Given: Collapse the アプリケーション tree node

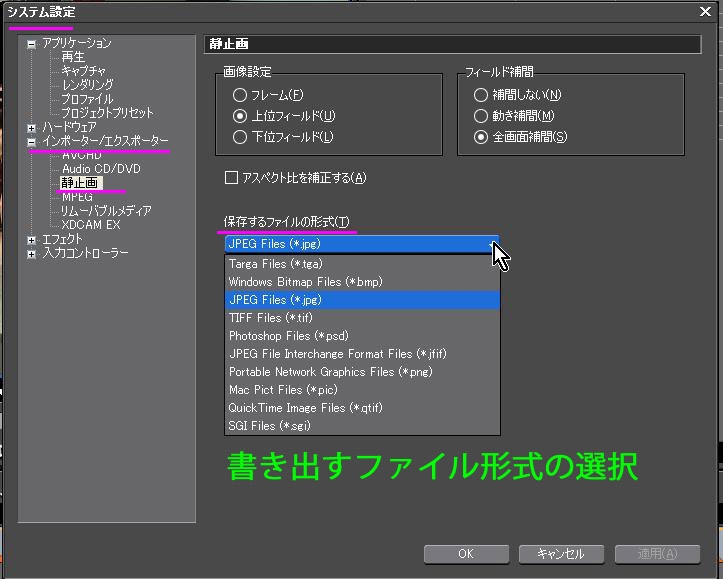Looking at the screenshot, I should point(32,44).
